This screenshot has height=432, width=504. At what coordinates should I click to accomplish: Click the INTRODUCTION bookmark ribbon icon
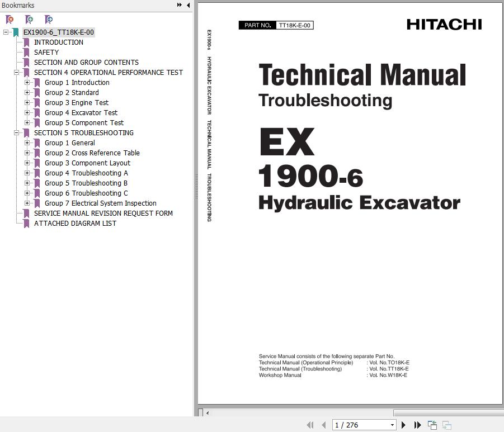pos(26,42)
